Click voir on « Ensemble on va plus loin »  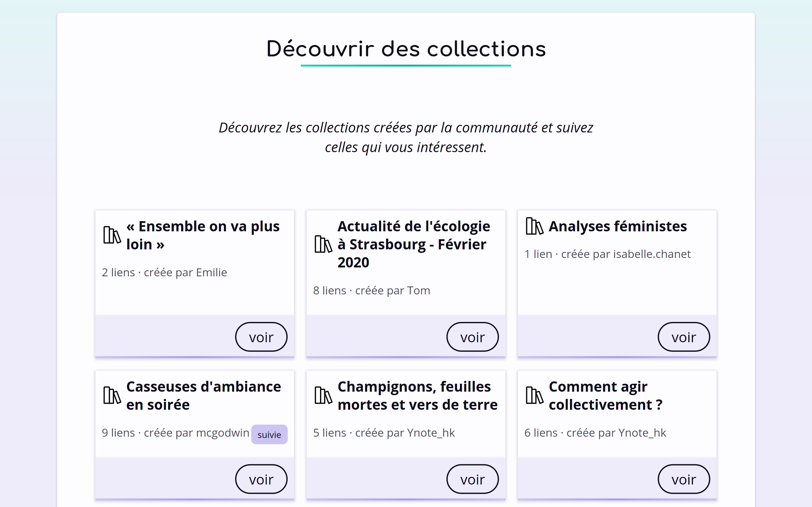[x=261, y=337]
